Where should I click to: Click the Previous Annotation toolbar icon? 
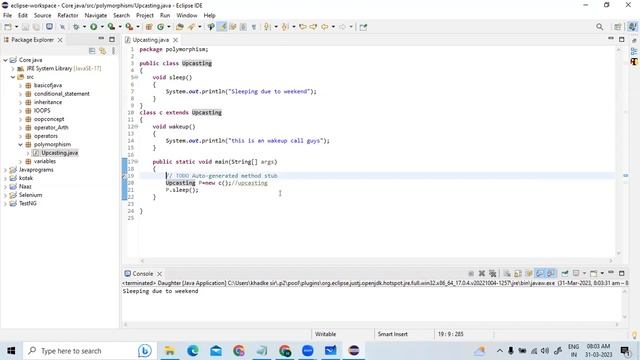285,27
